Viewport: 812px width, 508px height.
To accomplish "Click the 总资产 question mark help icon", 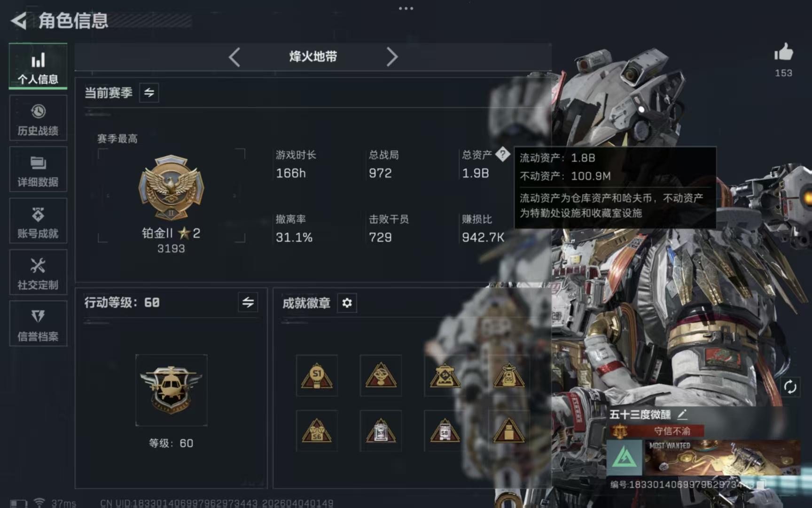I will (x=503, y=154).
